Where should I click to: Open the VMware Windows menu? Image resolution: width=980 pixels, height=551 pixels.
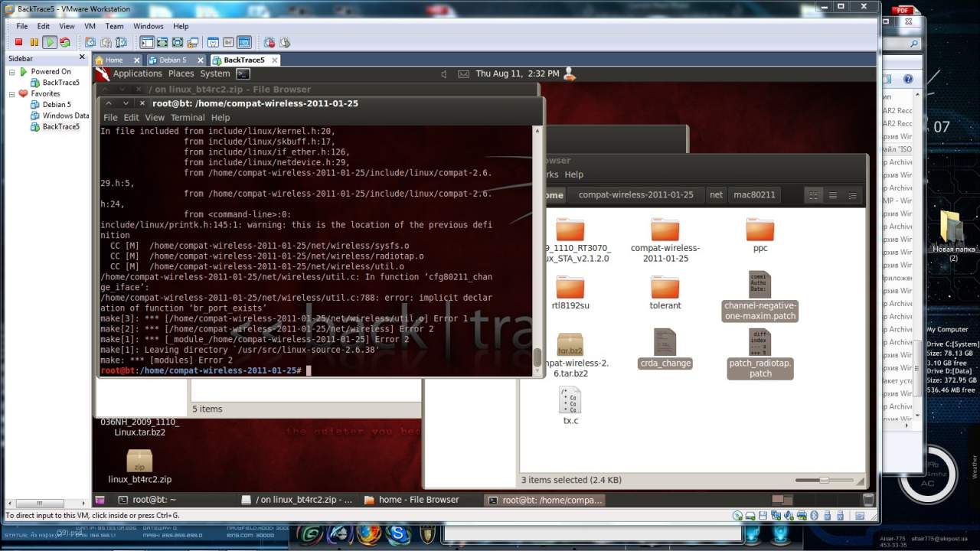point(149,26)
